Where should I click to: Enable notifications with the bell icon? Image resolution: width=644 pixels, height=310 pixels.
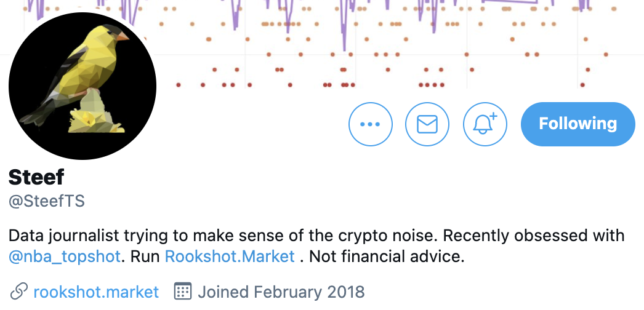pos(484,124)
